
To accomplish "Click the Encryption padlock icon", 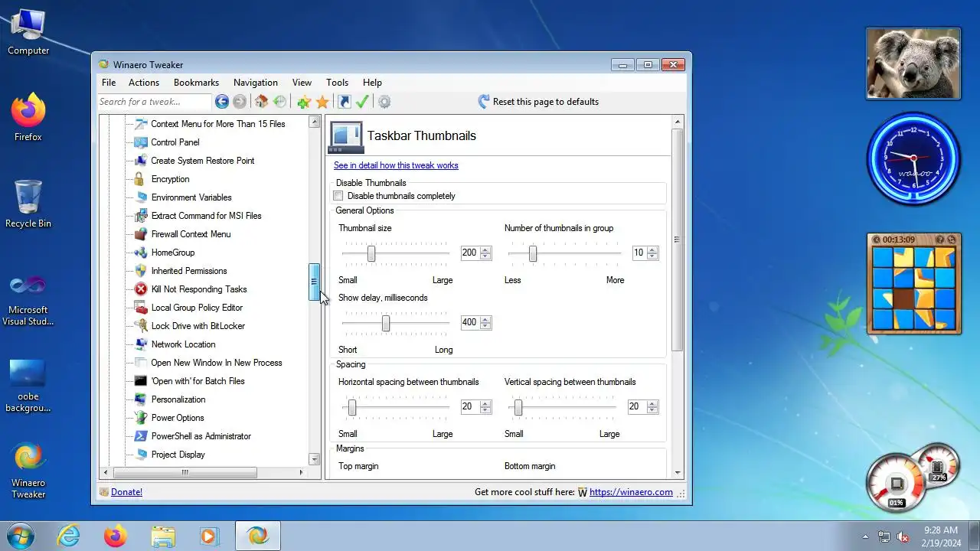I will tap(139, 179).
